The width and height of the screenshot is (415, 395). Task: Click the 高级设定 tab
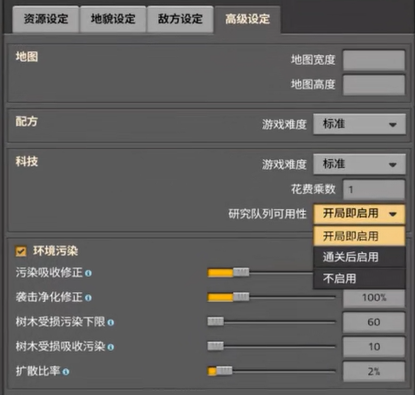[x=247, y=19]
